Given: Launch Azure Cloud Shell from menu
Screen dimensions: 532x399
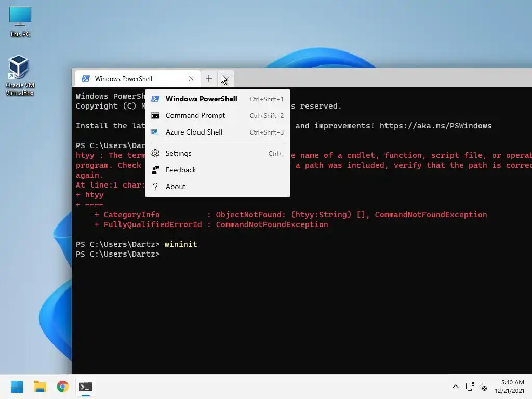Looking at the screenshot, I should coord(218,132).
